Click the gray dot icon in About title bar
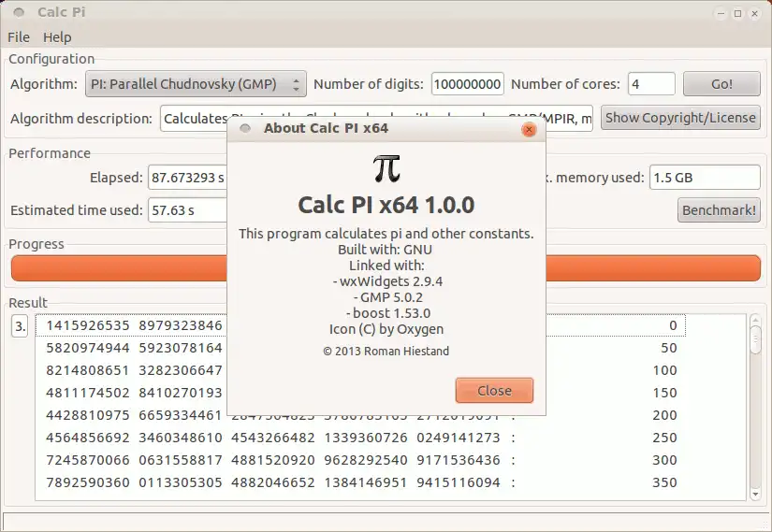 244,128
